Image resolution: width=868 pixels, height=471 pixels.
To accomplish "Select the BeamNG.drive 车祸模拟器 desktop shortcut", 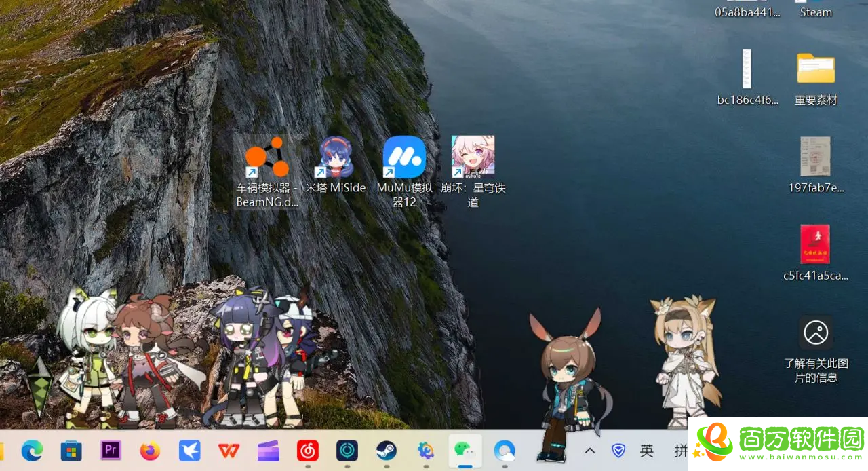I will click(268, 172).
